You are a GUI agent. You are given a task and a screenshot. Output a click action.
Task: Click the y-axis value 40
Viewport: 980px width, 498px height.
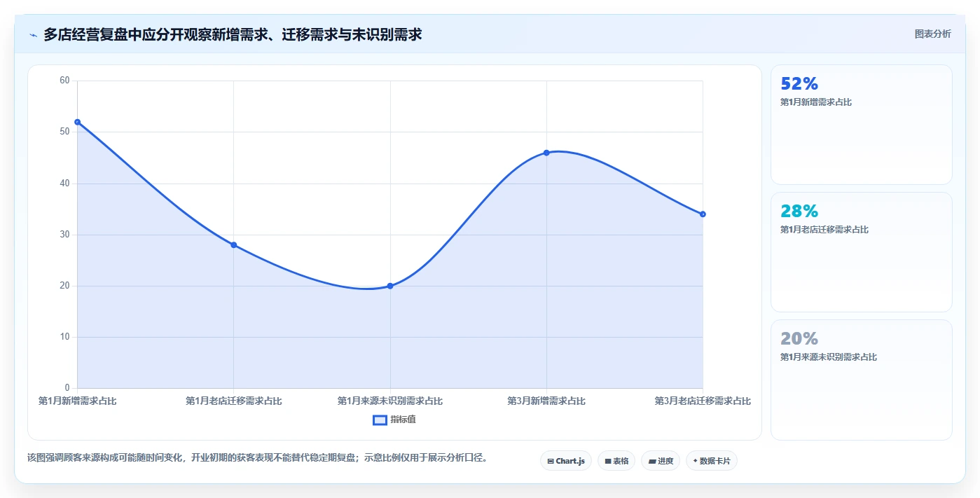click(64, 184)
